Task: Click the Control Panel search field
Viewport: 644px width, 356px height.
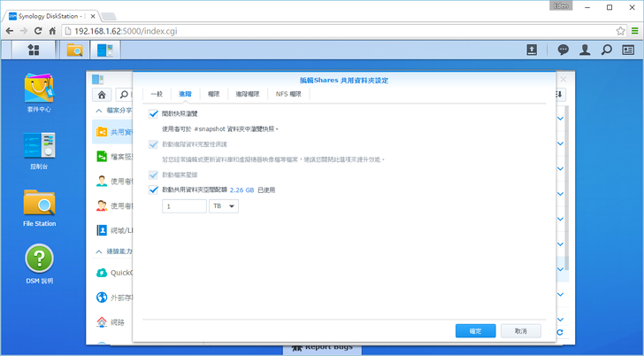Action: [125, 95]
